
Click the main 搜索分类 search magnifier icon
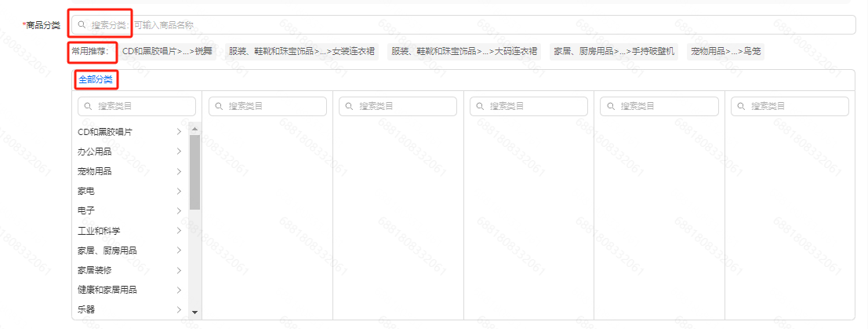(82, 25)
